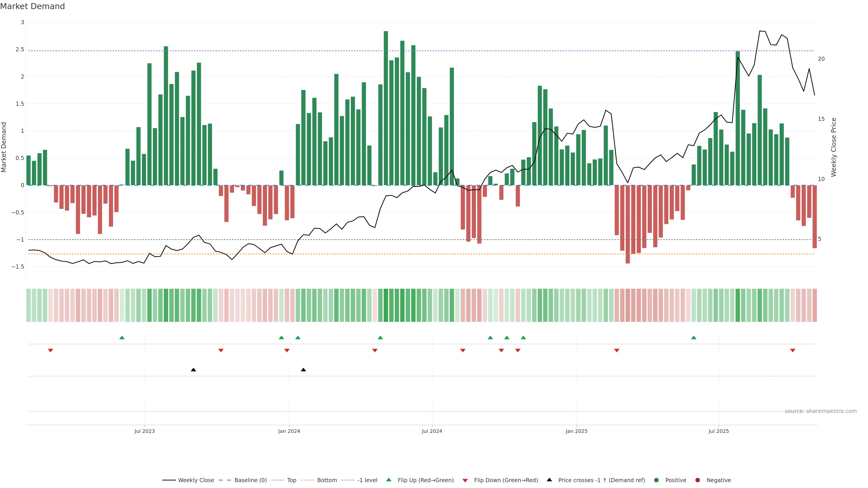Click the Weekly Close legend line icon
The height and width of the screenshot is (488, 868).
point(169,480)
